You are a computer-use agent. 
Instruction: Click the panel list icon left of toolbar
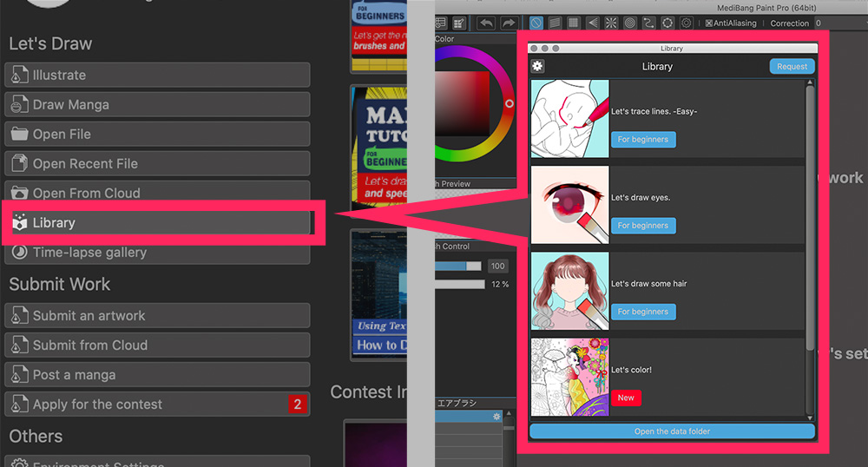[x=441, y=23]
